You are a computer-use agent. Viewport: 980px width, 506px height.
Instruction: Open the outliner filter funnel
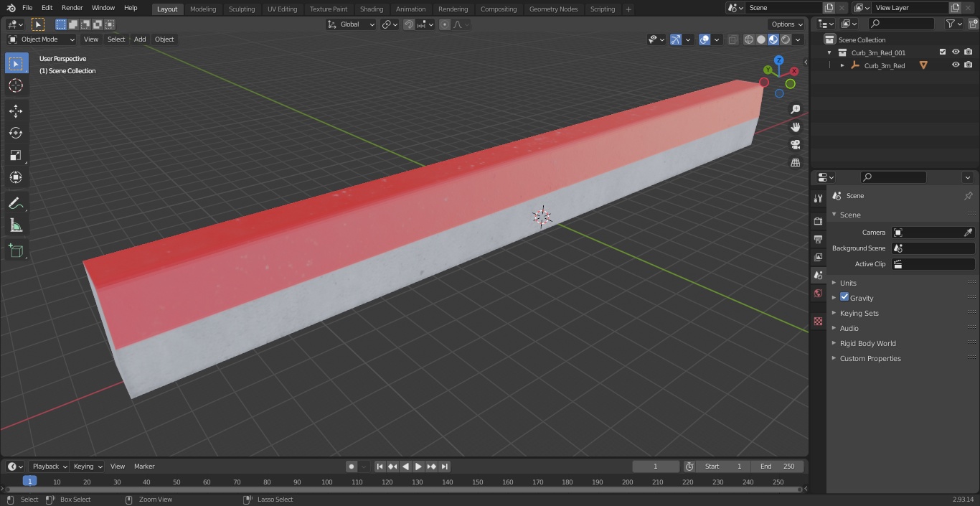[950, 24]
